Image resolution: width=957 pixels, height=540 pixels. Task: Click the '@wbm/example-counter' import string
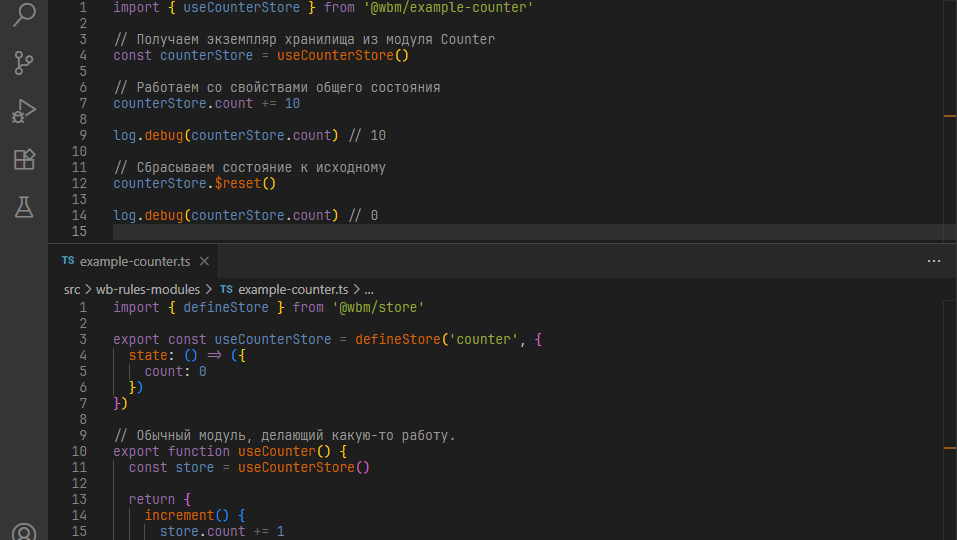coord(448,7)
